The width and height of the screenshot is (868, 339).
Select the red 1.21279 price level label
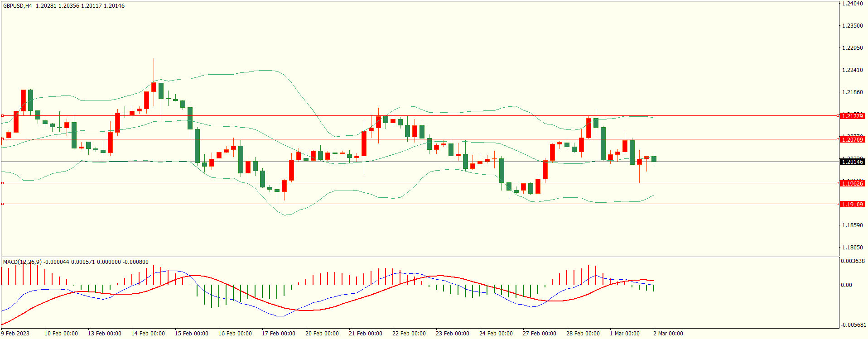852,116
